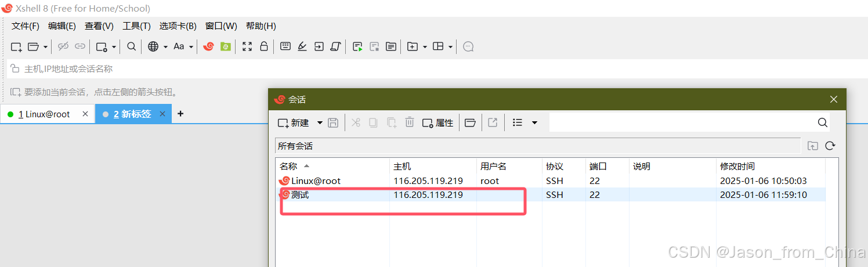868x267 pixels.
Task: Expand the new tab group dropdown arrow
Action: tap(425, 47)
